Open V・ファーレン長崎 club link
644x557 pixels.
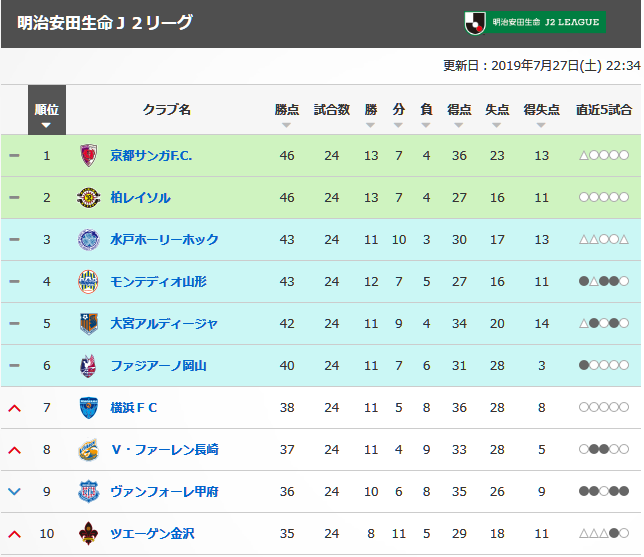tap(165, 449)
